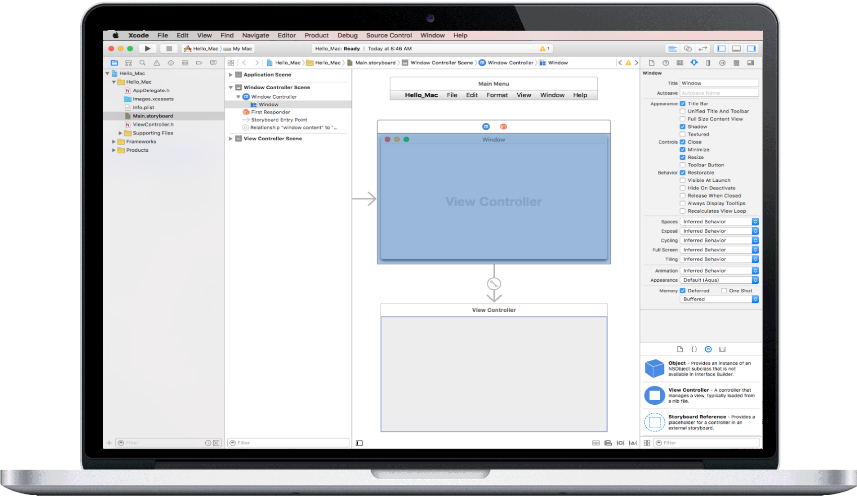Open the Breakpoint navigator icon
Viewport: 857px width, 504px height.
coord(199,63)
